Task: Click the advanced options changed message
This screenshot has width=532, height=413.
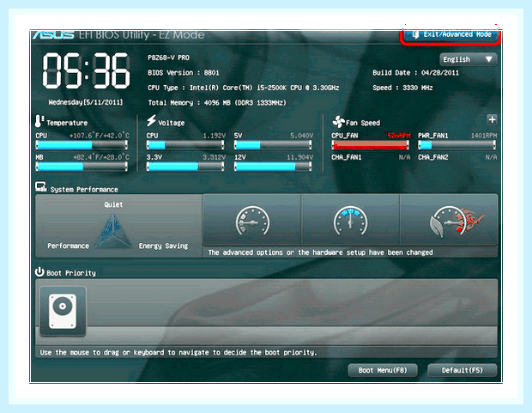Action: pyautogui.click(x=320, y=252)
